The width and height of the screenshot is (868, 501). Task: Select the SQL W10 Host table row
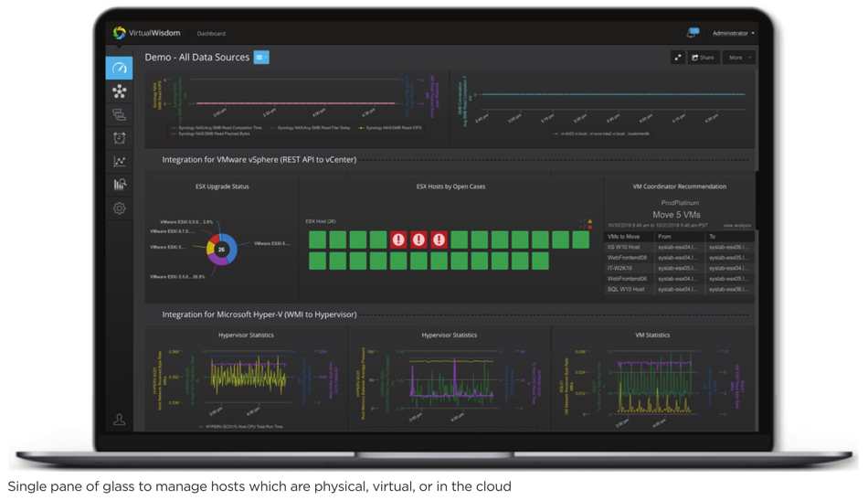[x=679, y=289]
